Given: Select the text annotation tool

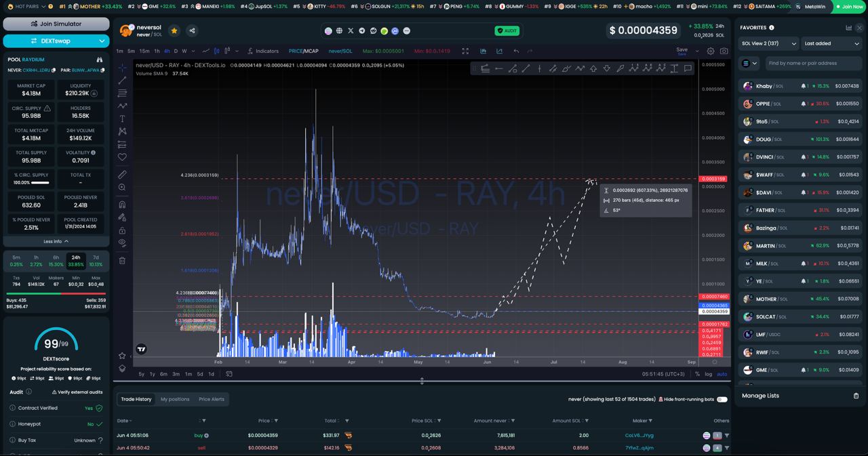Looking at the screenshot, I should pyautogui.click(x=122, y=119).
